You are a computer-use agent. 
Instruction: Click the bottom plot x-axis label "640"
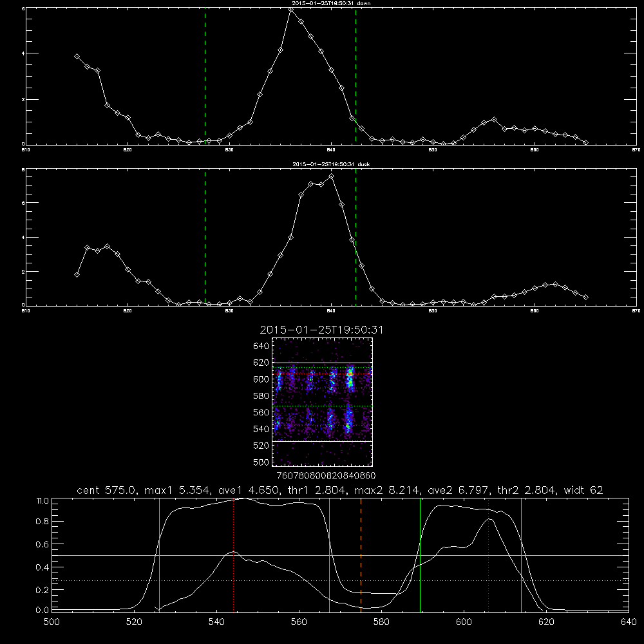tap(629, 621)
